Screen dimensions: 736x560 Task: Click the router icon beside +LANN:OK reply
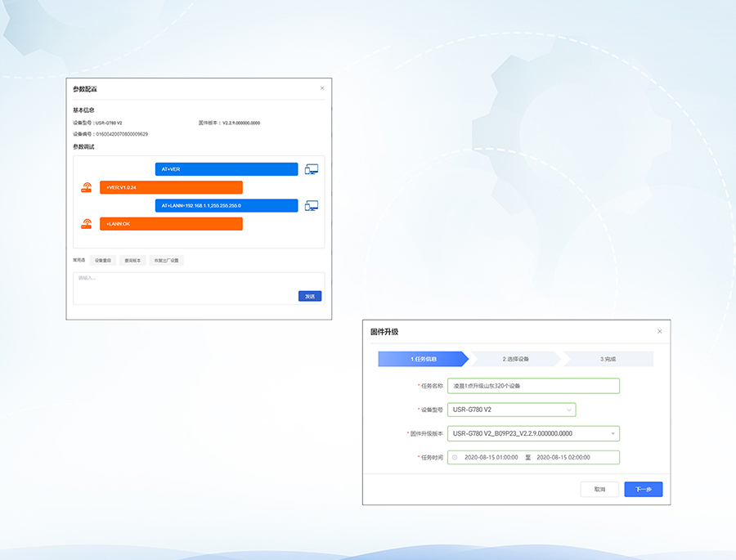pos(87,224)
